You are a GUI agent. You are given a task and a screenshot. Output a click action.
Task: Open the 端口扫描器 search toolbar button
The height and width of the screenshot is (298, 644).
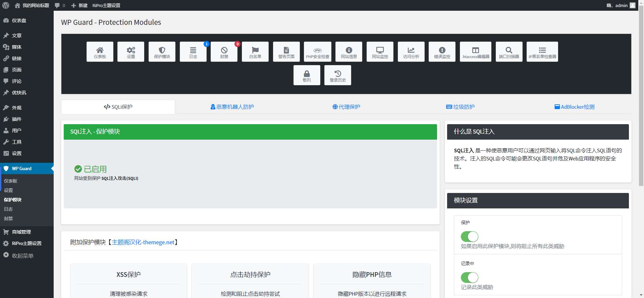pyautogui.click(x=509, y=52)
